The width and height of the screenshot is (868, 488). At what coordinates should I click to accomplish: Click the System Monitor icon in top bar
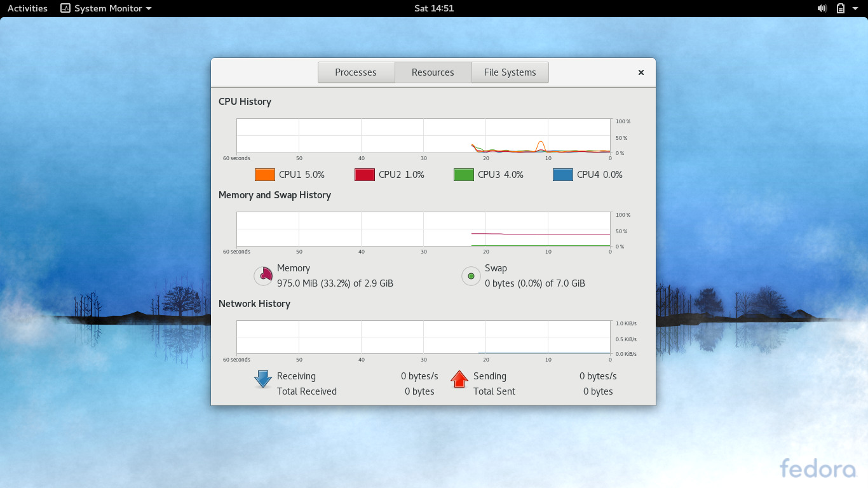[65, 8]
